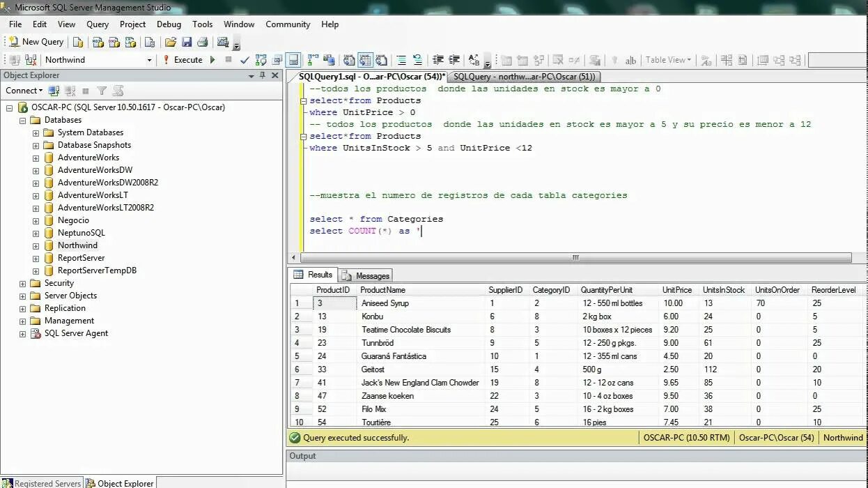Display the Estimated Execution Plan icon

tap(261, 60)
